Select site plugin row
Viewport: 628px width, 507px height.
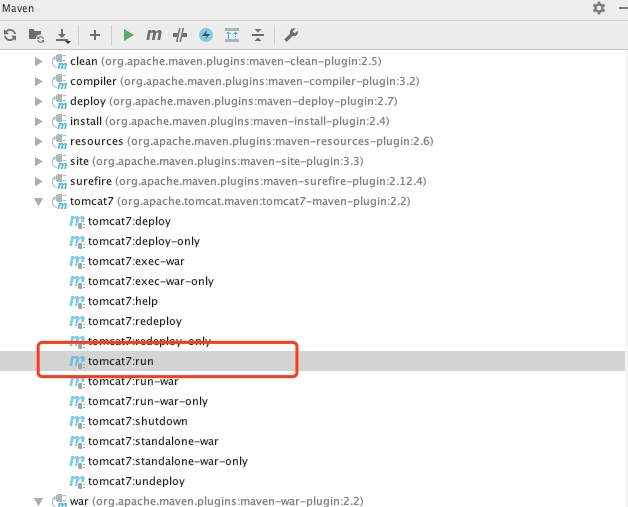(x=207, y=161)
